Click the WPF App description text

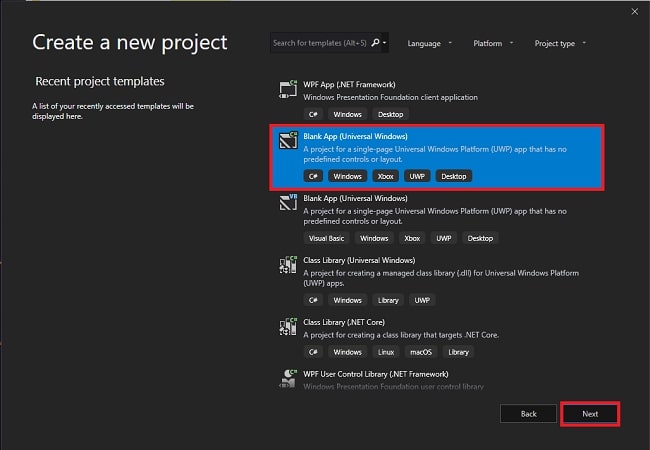pyautogui.click(x=390, y=97)
